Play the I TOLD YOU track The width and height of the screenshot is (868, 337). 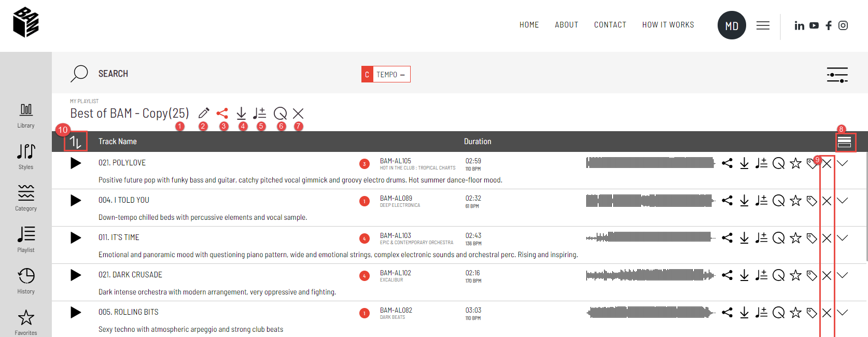[76, 201]
